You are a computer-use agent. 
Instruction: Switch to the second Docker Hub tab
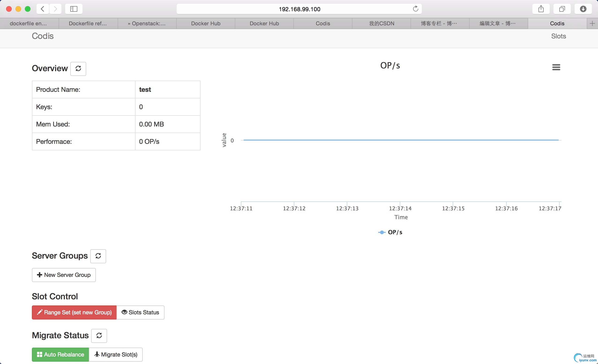[264, 23]
